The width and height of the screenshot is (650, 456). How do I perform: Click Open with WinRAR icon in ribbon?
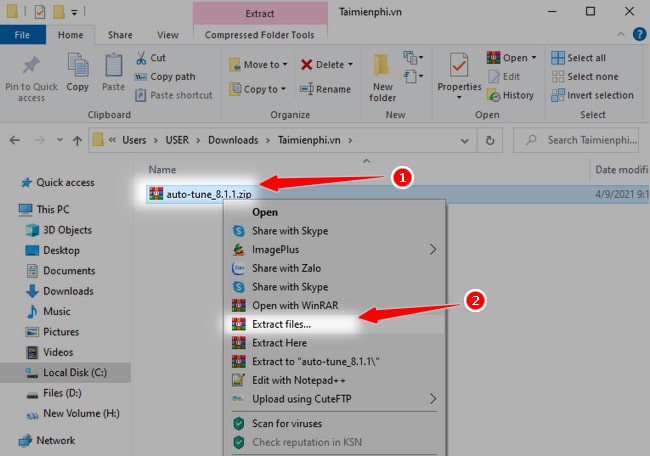(493, 58)
